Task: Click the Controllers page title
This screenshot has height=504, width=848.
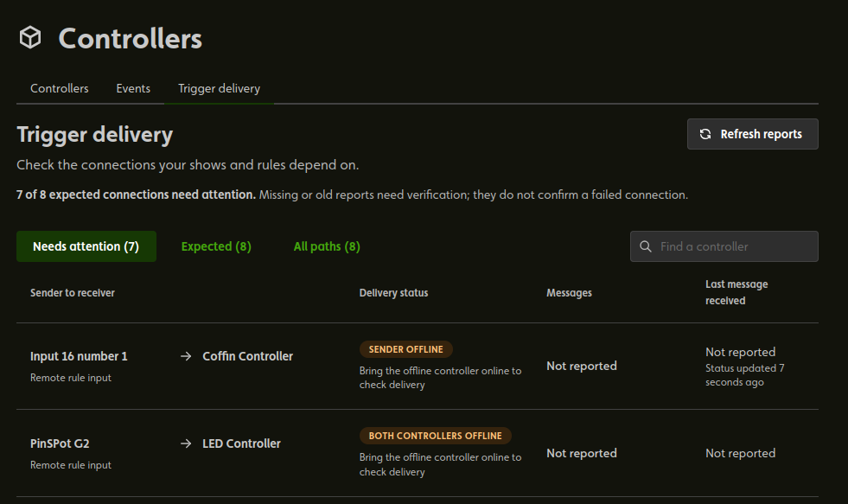Action: tap(131, 38)
